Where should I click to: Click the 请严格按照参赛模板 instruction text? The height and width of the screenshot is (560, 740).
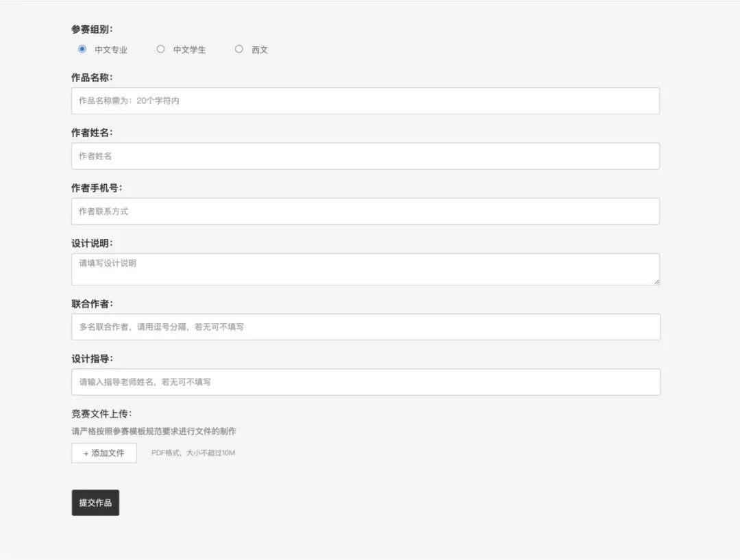(153, 431)
